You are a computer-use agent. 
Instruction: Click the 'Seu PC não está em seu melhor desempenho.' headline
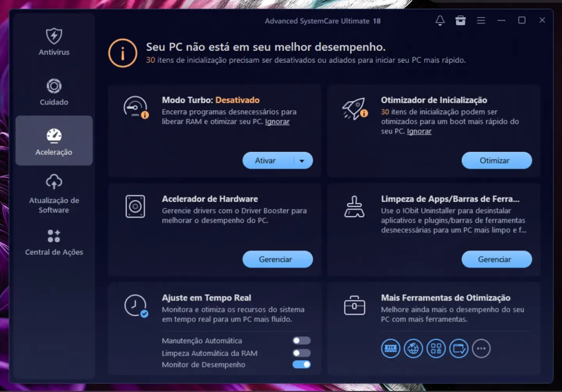coord(266,47)
